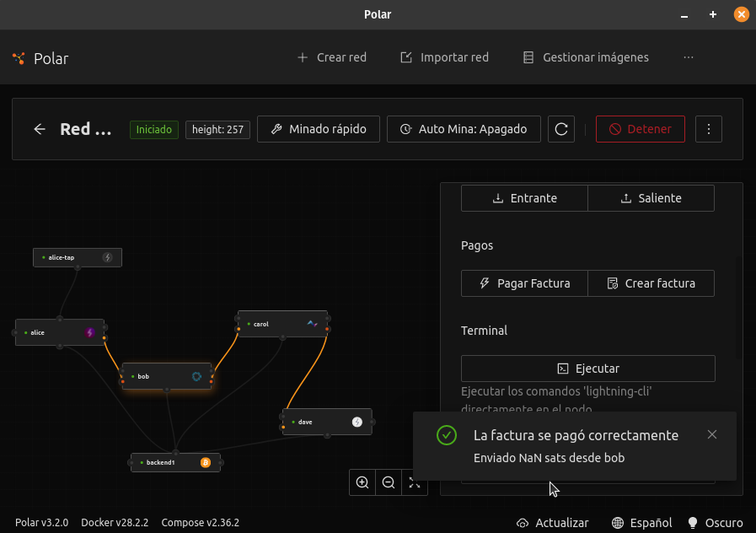
Task: Click the Pagar Factura button
Action: click(524, 283)
